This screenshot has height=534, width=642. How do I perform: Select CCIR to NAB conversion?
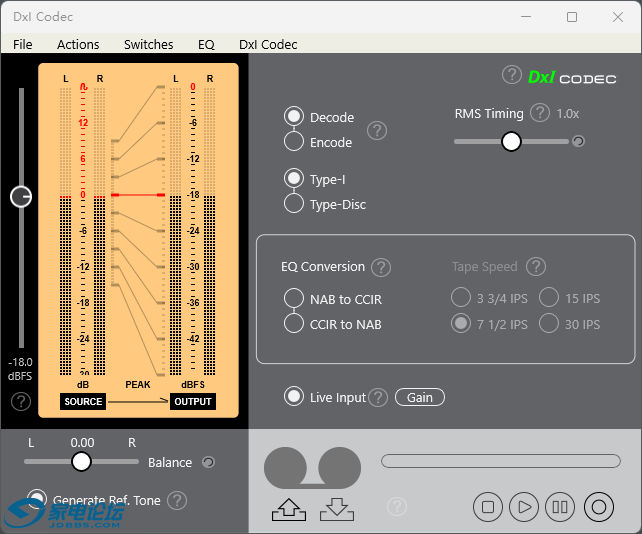294,324
